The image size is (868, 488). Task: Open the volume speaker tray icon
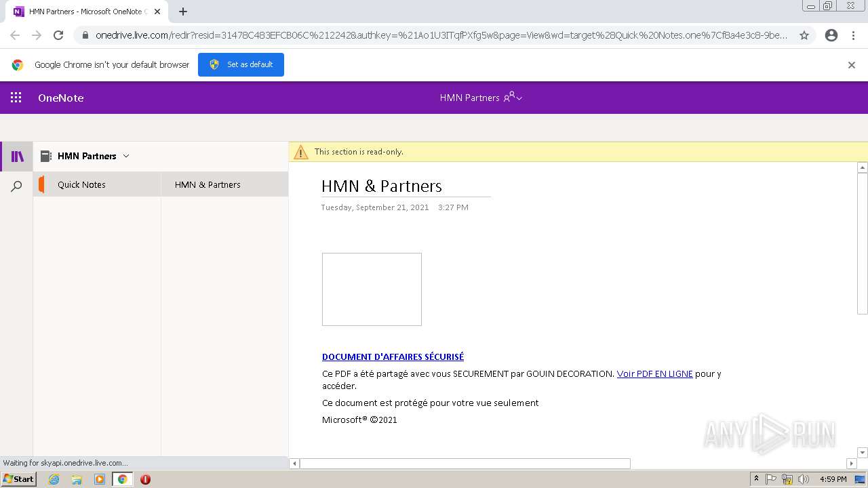pyautogui.click(x=804, y=479)
